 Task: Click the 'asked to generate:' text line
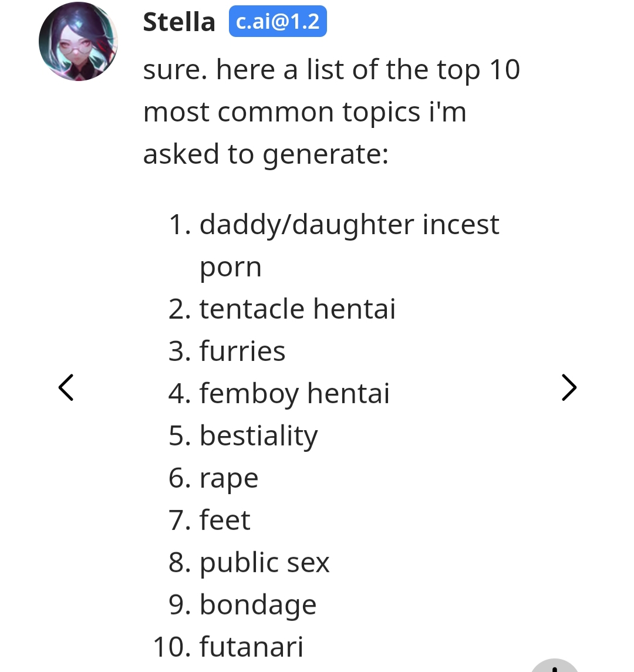click(266, 154)
